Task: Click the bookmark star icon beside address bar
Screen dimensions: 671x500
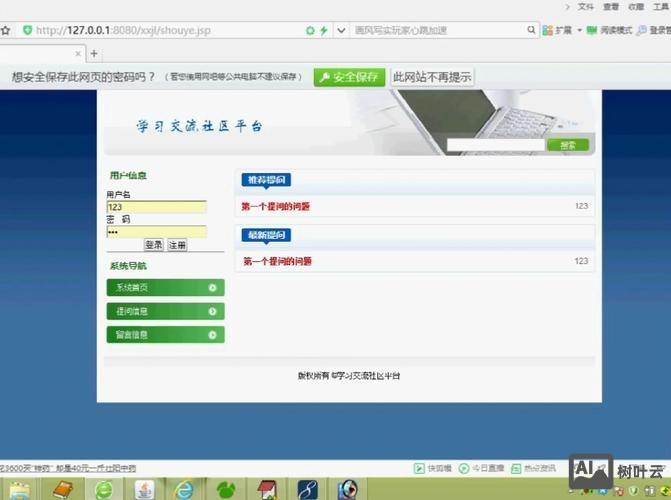Action: [x=6, y=30]
